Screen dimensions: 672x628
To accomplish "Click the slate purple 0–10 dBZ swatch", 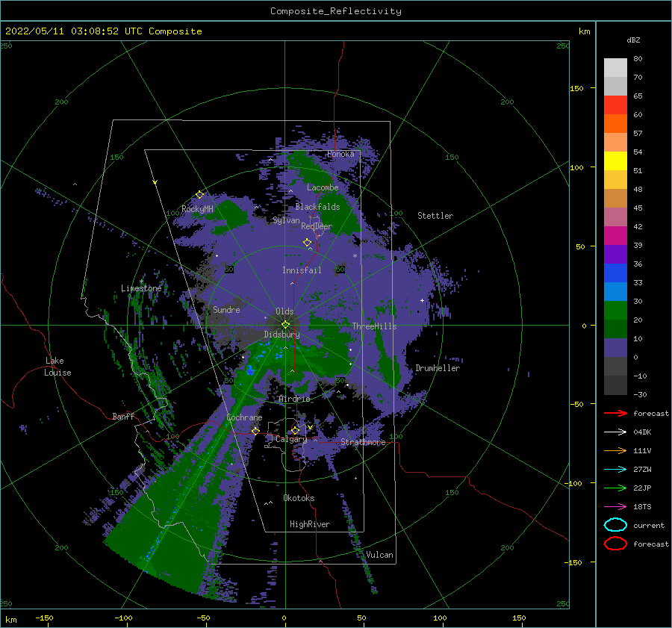I will click(x=615, y=348).
